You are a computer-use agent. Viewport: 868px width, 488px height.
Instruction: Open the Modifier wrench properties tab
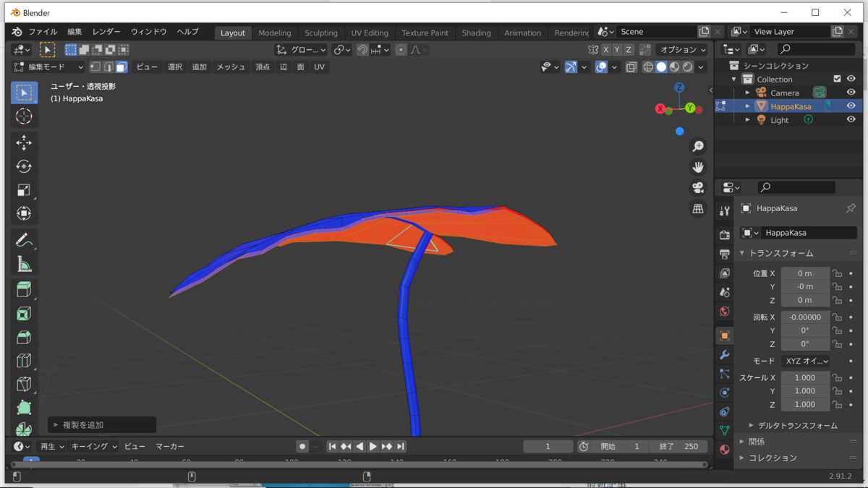click(x=725, y=355)
